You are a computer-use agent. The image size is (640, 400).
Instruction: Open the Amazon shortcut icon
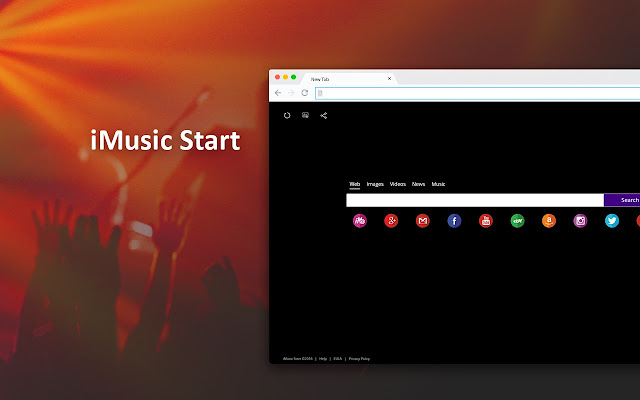coord(549,221)
